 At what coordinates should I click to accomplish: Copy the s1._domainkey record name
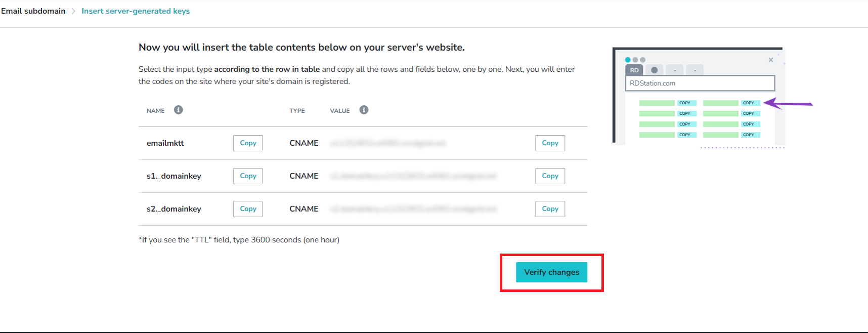click(247, 176)
